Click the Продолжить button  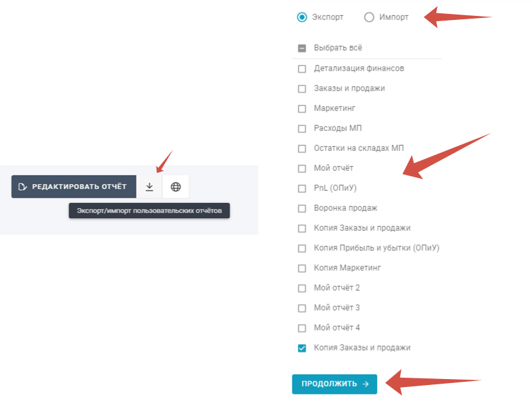pos(334,384)
